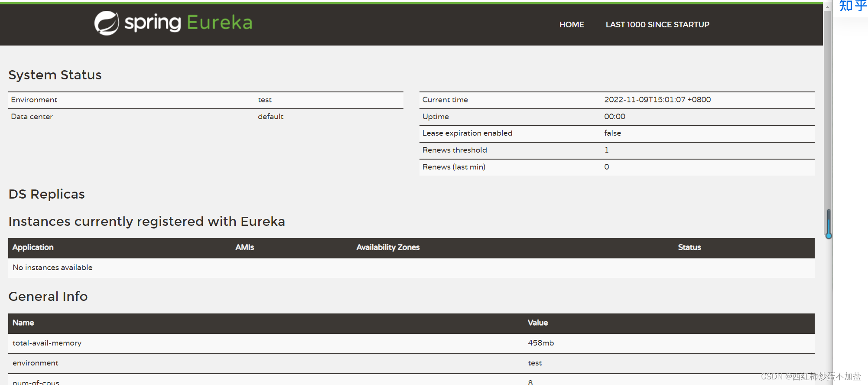Image resolution: width=868 pixels, height=385 pixels.
Task: Select the System Status heading
Action: 55,75
